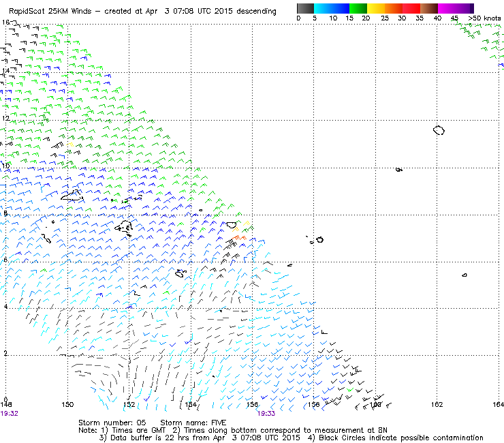504x443 pixels.
Task: Click the island outline just east of 150E near 9N
Action: [x=72, y=196]
